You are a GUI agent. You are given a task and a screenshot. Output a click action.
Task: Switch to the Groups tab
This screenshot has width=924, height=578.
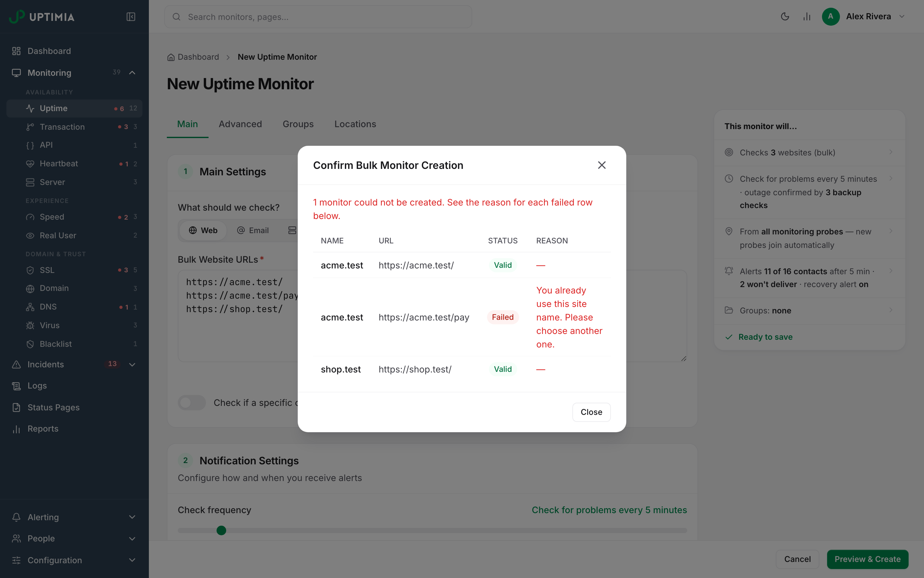[x=298, y=124]
